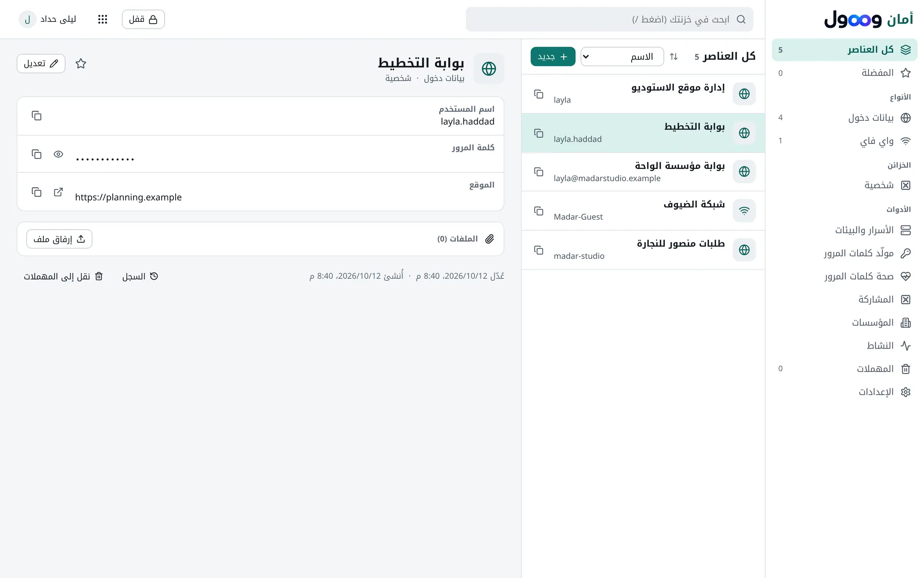This screenshot has height=578, width=924.
Task: Select the بوابة مؤسسة الواحة list item
Action: pyautogui.click(x=643, y=172)
